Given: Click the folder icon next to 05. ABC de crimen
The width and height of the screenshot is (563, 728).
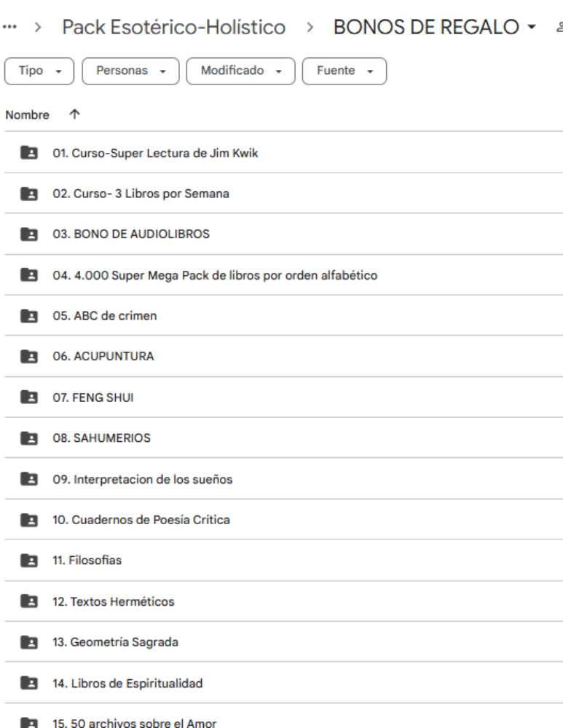Looking at the screenshot, I should pyautogui.click(x=29, y=316).
